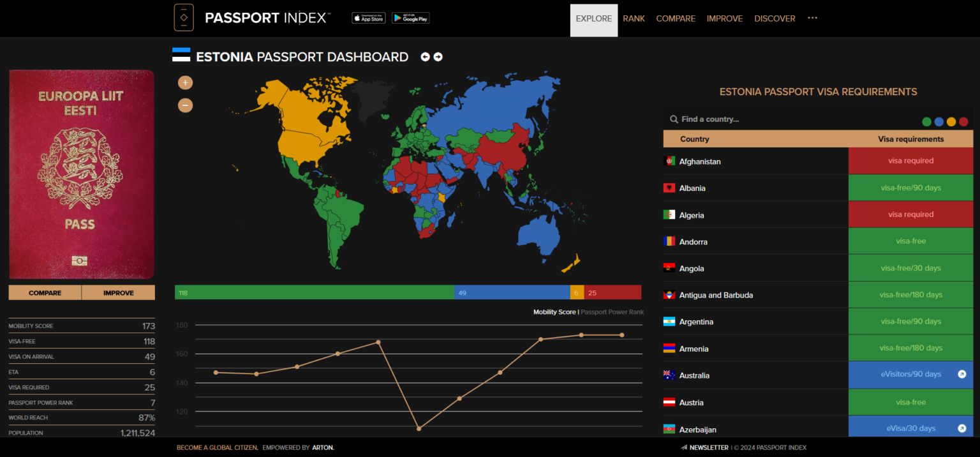This screenshot has width=980, height=457.
Task: Click the green 118 visa-free bar segment
Action: click(x=314, y=292)
